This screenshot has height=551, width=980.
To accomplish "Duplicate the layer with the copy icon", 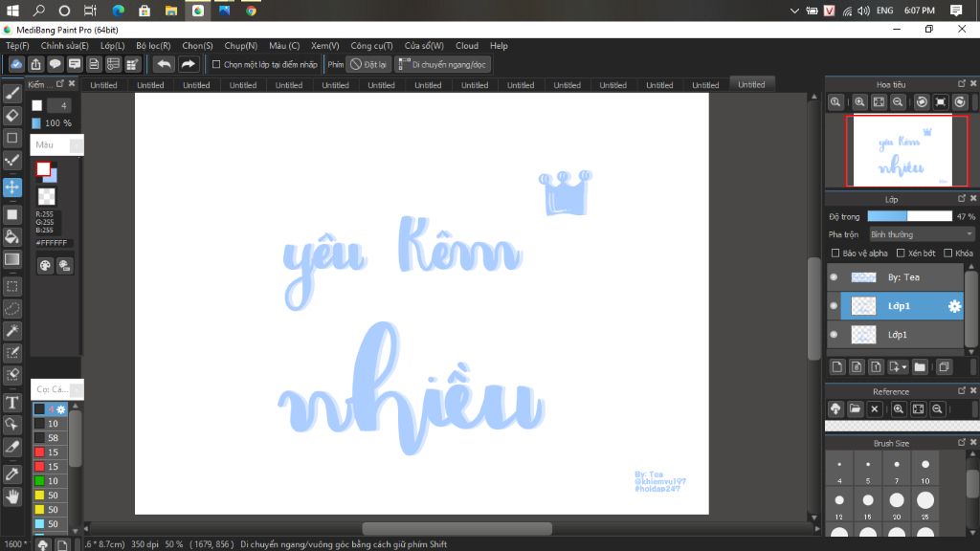I will 944,366.
